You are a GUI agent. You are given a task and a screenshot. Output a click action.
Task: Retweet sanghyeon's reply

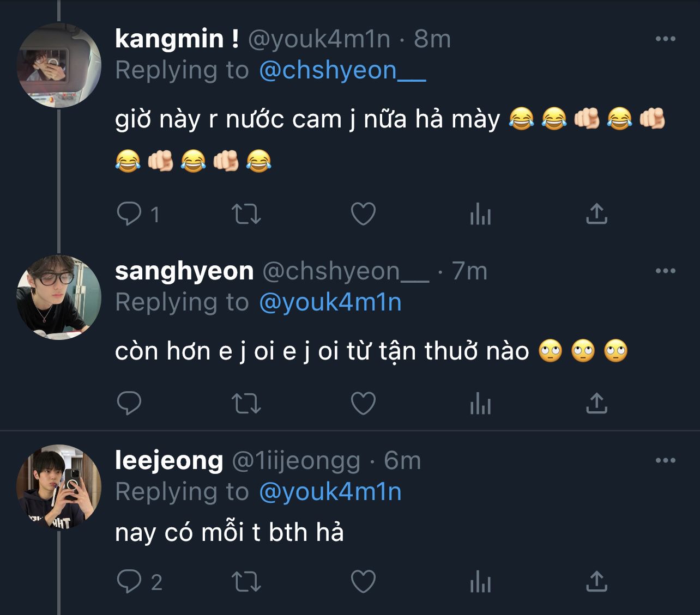(x=246, y=404)
